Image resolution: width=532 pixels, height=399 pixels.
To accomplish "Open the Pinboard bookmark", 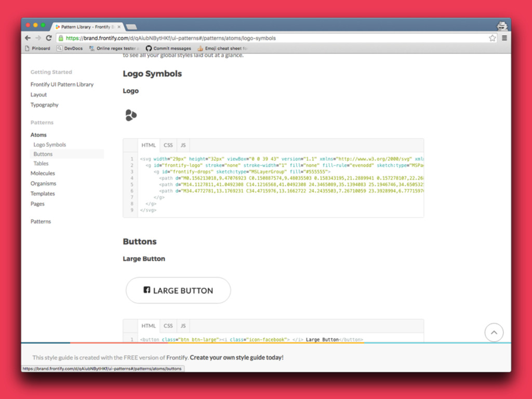I will coord(37,48).
